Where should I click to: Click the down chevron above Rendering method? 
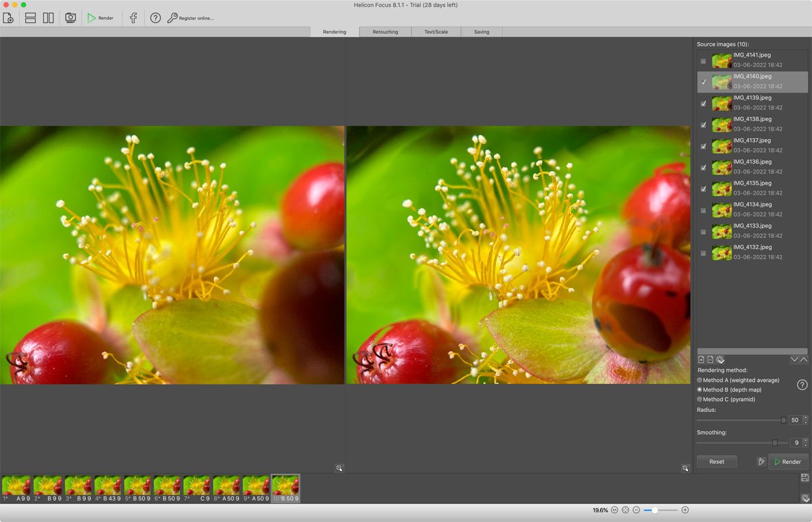(794, 360)
